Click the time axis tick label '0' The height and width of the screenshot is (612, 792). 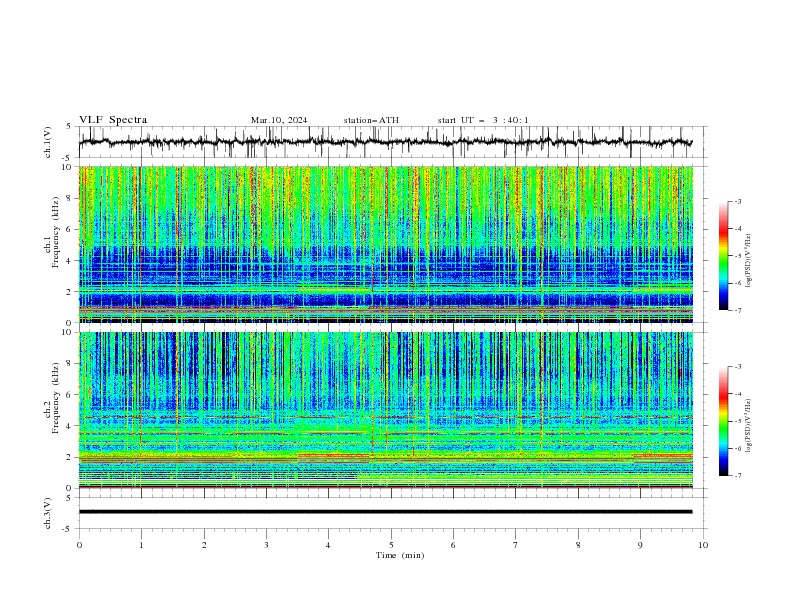point(79,545)
